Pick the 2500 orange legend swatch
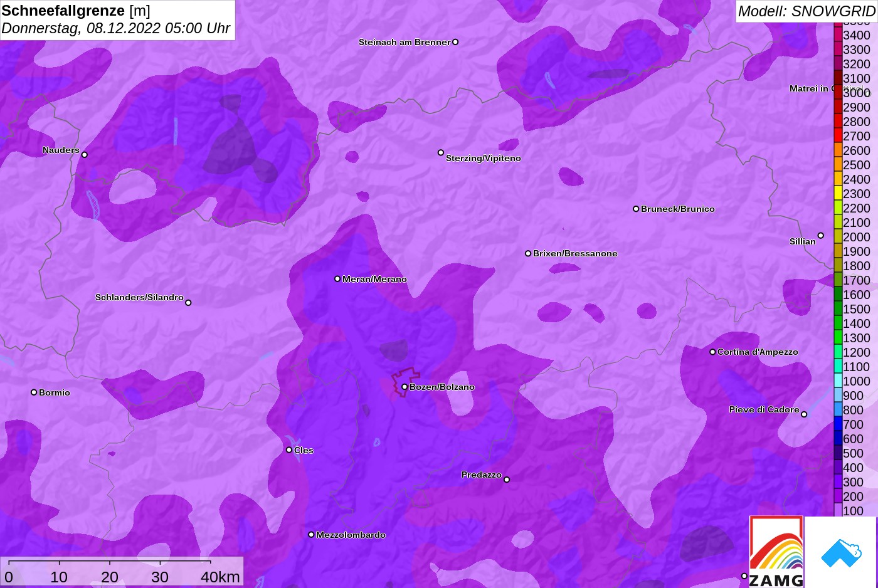This screenshot has height=588, width=878. tap(838, 165)
